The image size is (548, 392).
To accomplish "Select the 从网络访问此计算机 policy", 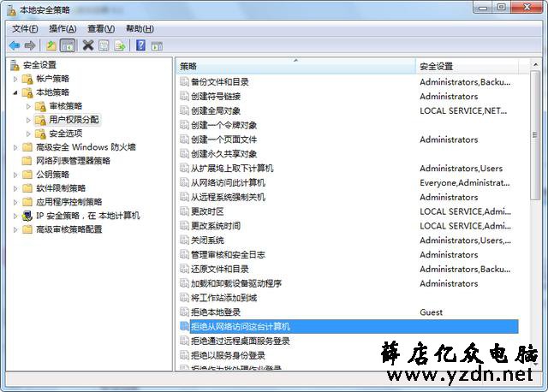I will point(348,182).
